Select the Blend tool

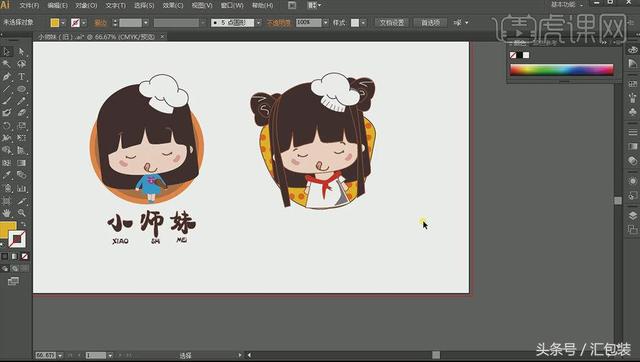[21, 175]
